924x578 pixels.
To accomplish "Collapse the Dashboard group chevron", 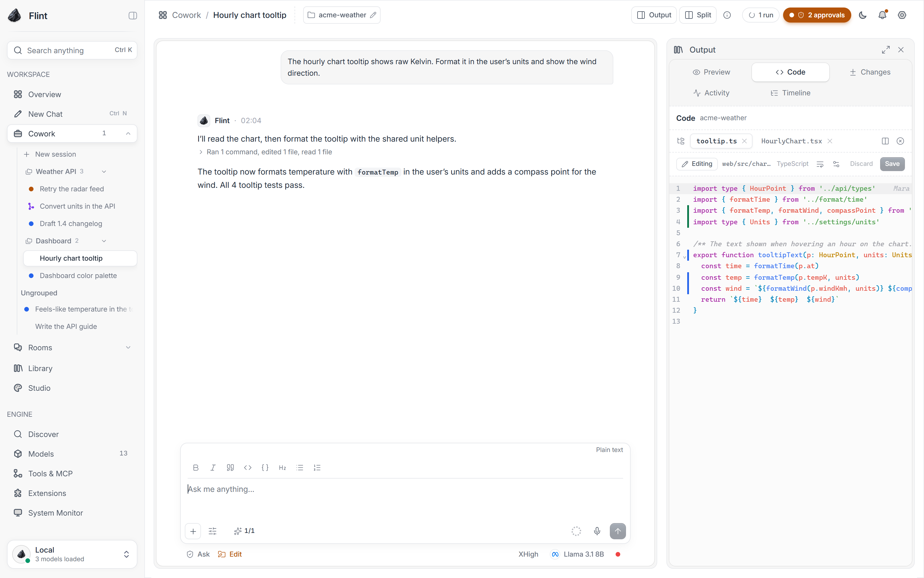I will (x=104, y=241).
